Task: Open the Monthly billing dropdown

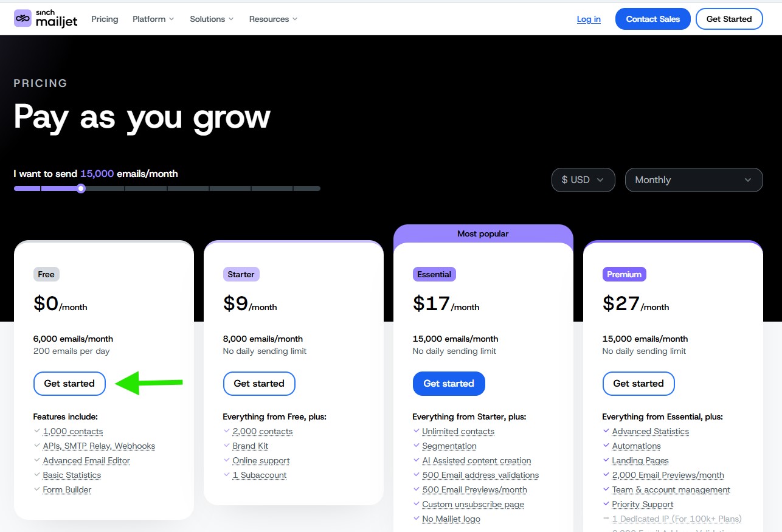Action: (x=693, y=180)
